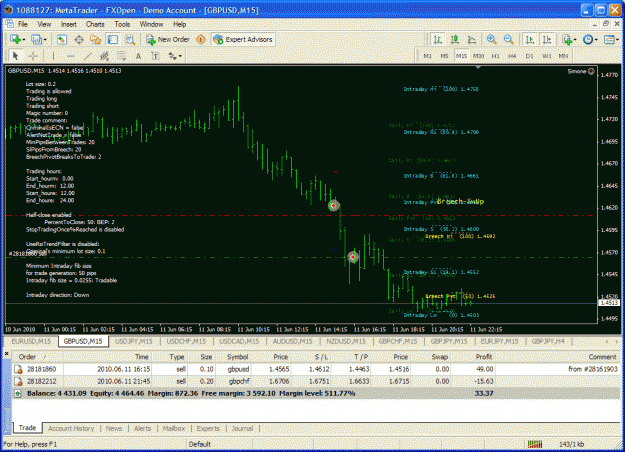Open the indicators list icon
625x452 pixels.
[567, 39]
